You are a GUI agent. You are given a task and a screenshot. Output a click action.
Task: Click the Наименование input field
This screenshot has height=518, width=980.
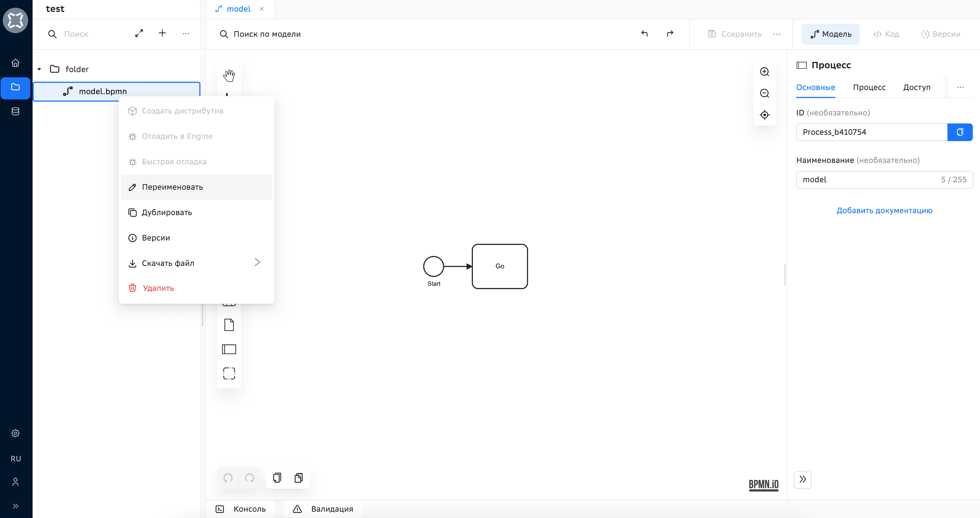coord(867,180)
